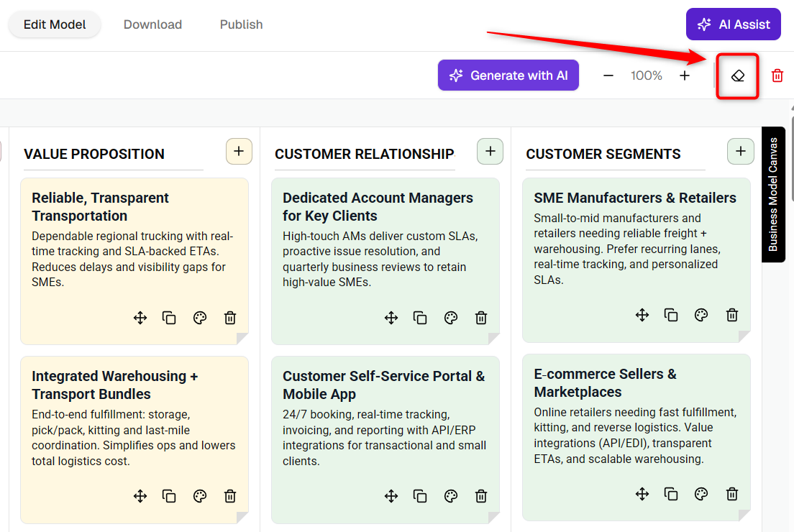Add a card to Customer Segments
The image size is (794, 532).
click(x=741, y=152)
